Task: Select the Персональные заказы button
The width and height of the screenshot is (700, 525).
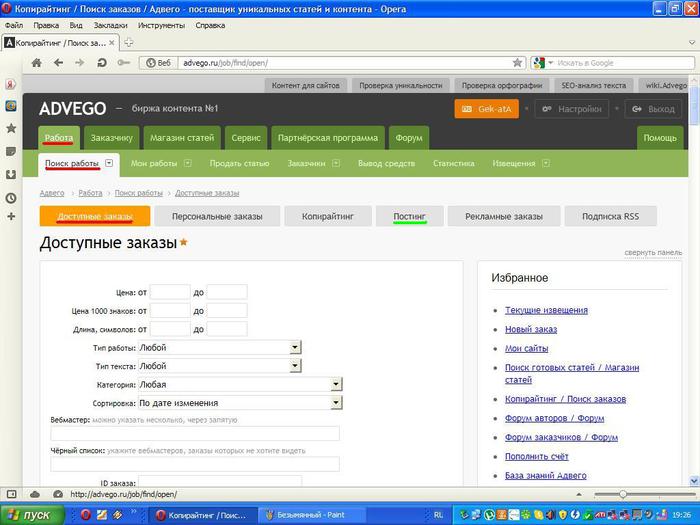Action: tap(217, 217)
